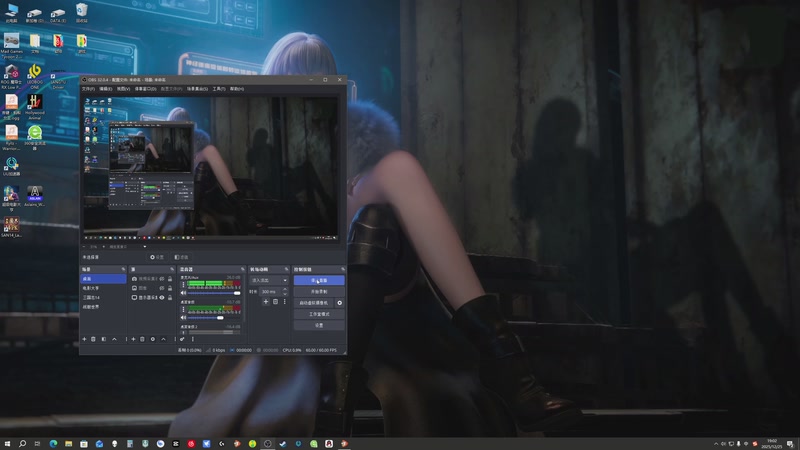Screen dimensions: 800x450
Task: Enable Studio Mode button
Action: click(x=319, y=314)
